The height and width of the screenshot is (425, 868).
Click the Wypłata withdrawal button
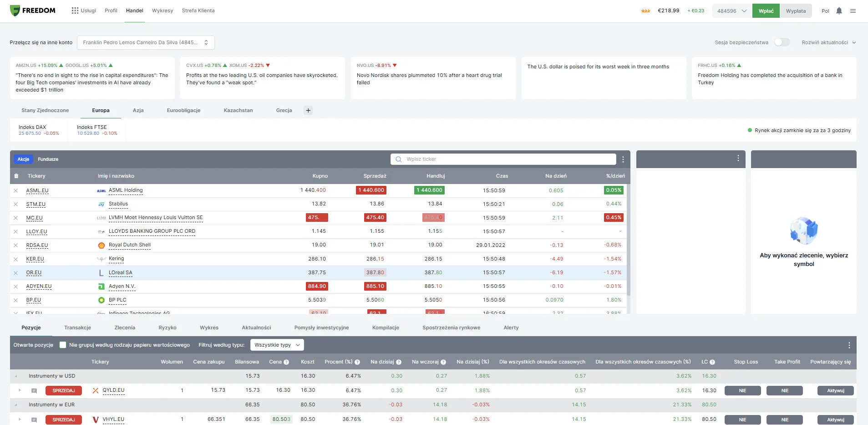796,11
